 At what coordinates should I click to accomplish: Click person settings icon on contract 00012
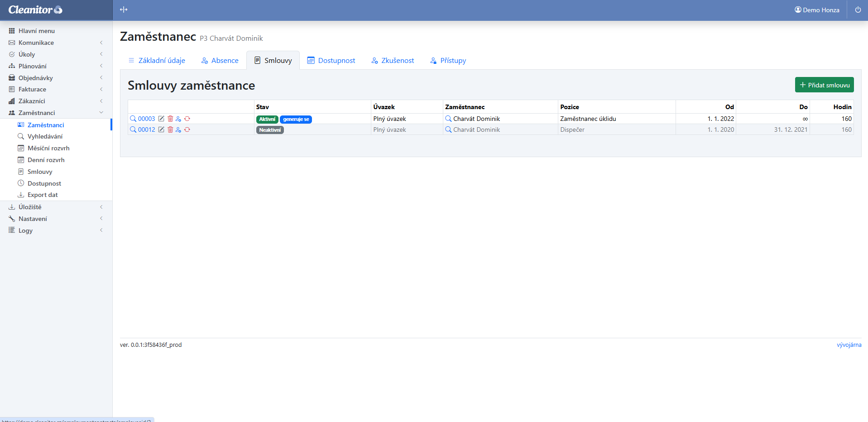pyautogui.click(x=178, y=129)
